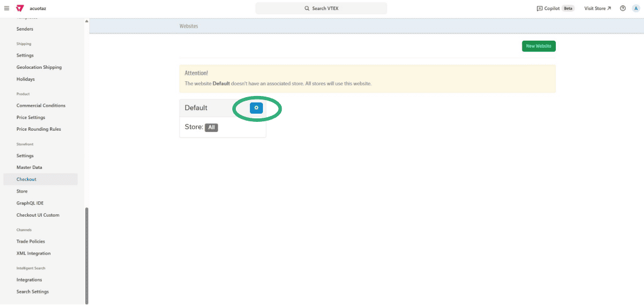This screenshot has width=644, height=305.
Task: Open the user avatar profile icon
Action: [635, 8]
